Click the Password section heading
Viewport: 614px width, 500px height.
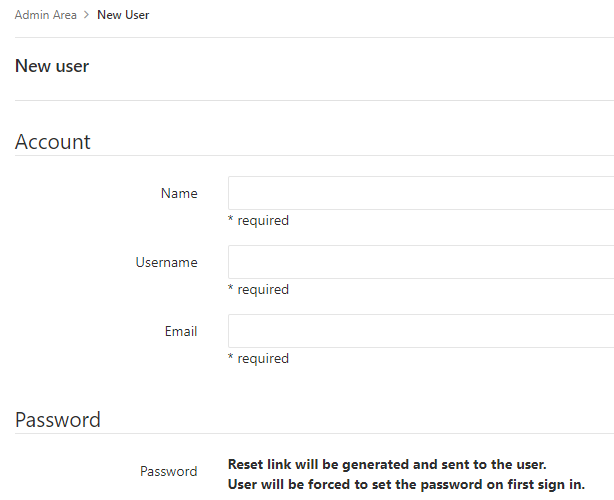click(58, 420)
